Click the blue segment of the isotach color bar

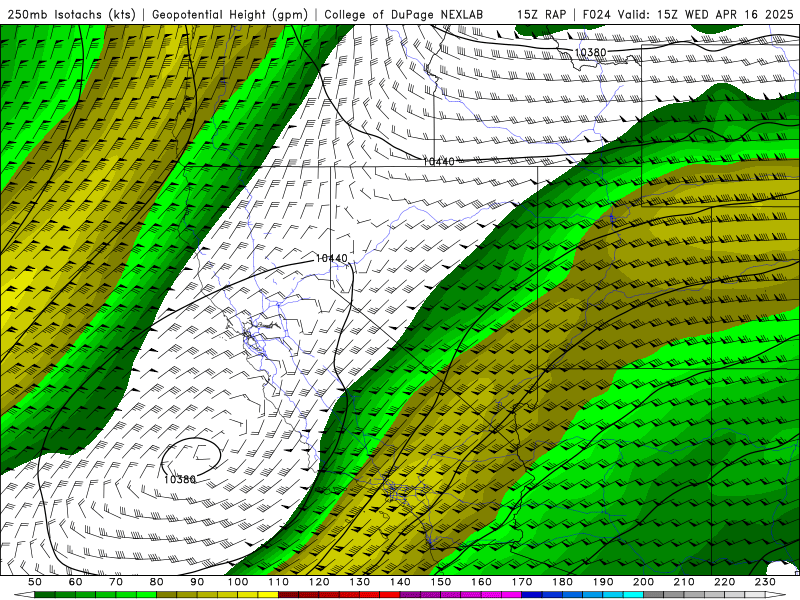click(582, 595)
